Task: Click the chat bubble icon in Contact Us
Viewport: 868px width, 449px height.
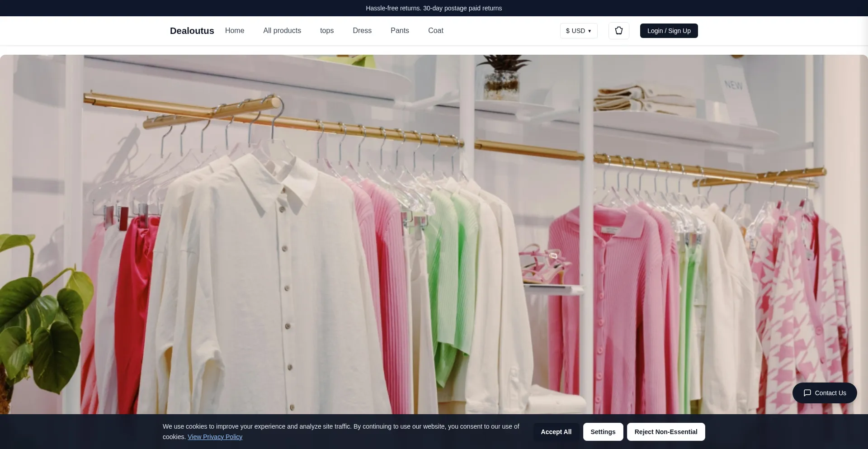Action: click(x=807, y=393)
